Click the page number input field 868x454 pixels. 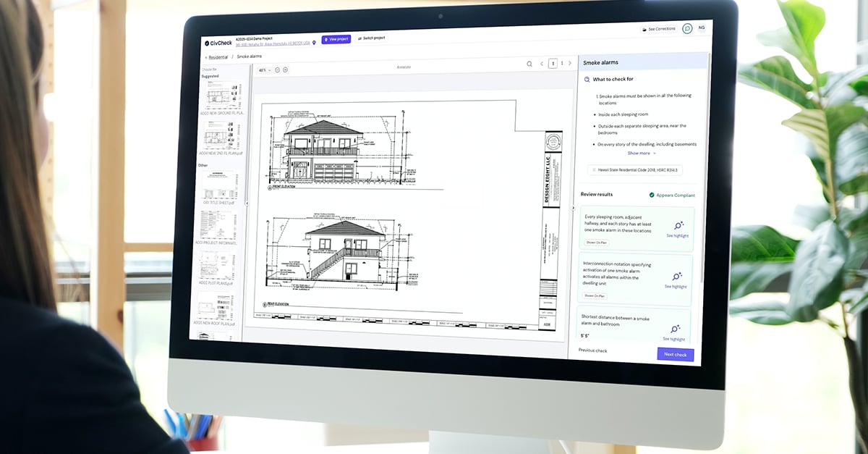click(x=553, y=64)
